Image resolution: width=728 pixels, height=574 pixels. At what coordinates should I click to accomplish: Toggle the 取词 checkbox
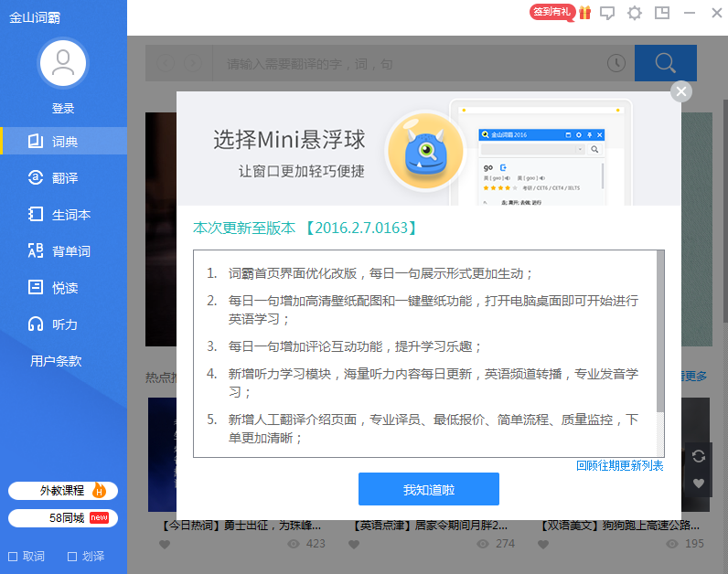coord(13,557)
